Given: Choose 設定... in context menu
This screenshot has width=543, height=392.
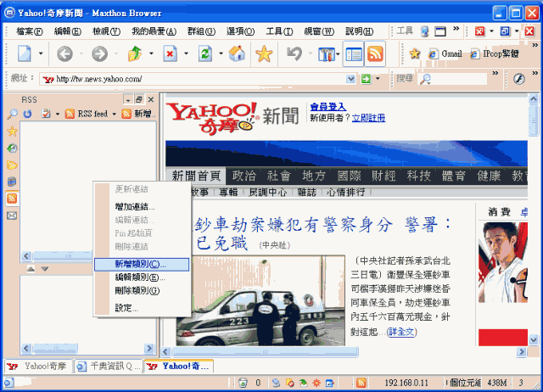Looking at the screenshot, I should [x=142, y=308].
